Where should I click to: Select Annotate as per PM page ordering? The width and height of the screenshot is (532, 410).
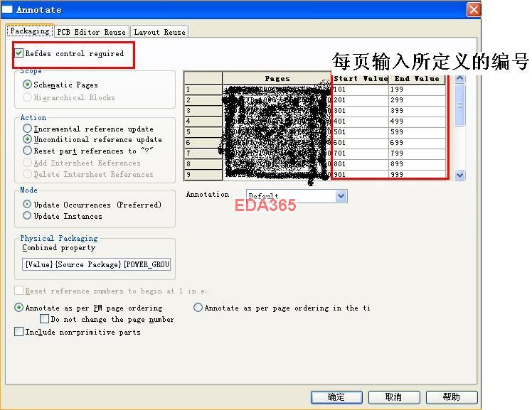pos(19,308)
